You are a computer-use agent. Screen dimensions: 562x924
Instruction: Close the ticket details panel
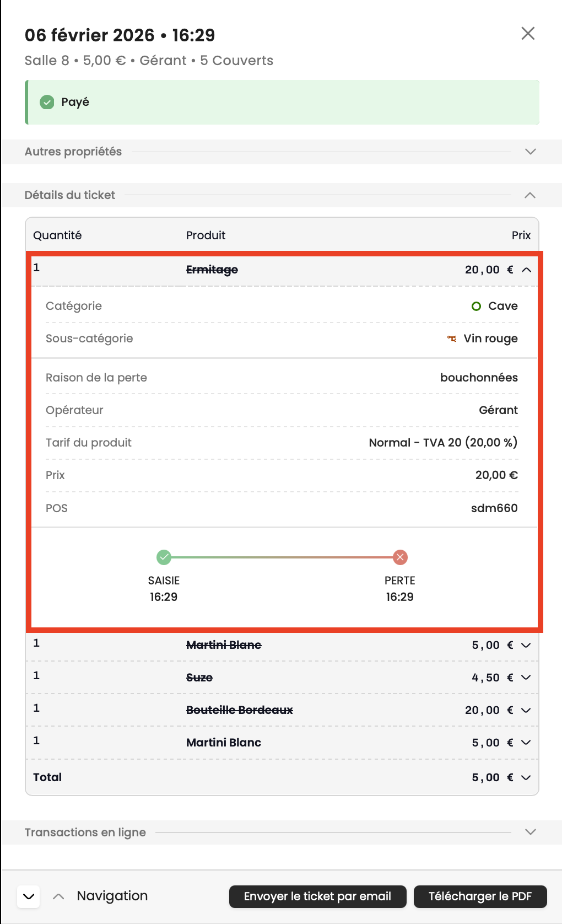tap(528, 34)
